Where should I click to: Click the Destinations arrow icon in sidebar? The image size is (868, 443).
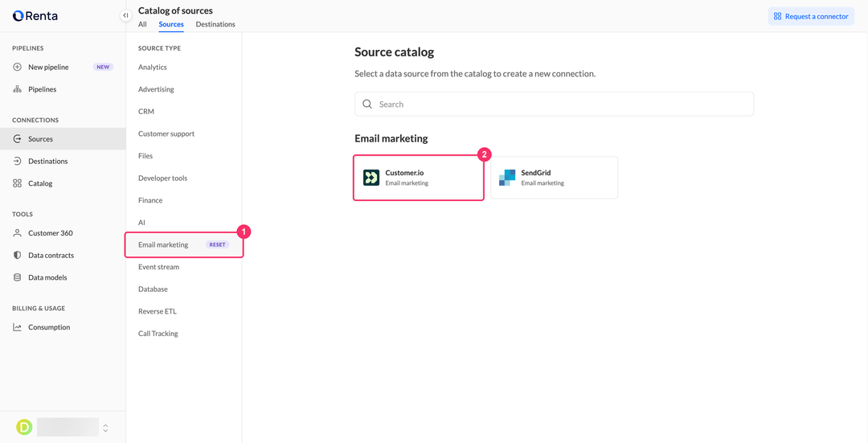click(x=17, y=161)
